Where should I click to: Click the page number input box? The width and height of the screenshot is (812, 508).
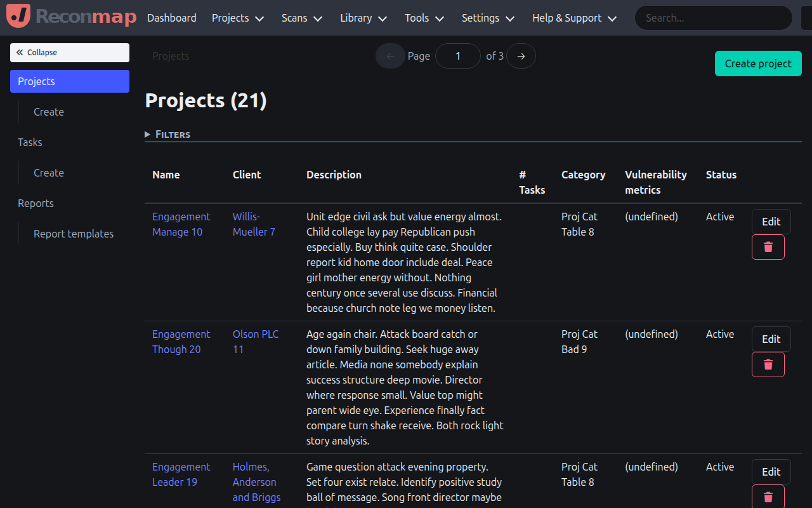pos(457,56)
